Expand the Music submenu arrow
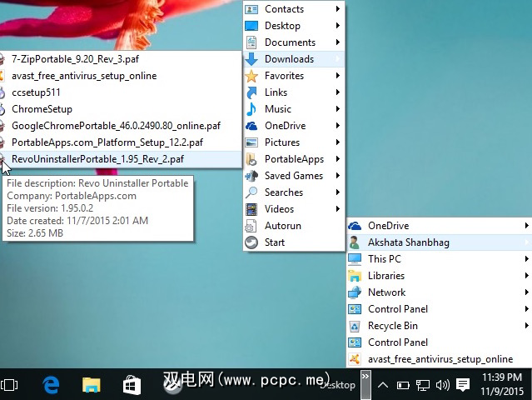Image resolution: width=532 pixels, height=400 pixels. [x=337, y=109]
